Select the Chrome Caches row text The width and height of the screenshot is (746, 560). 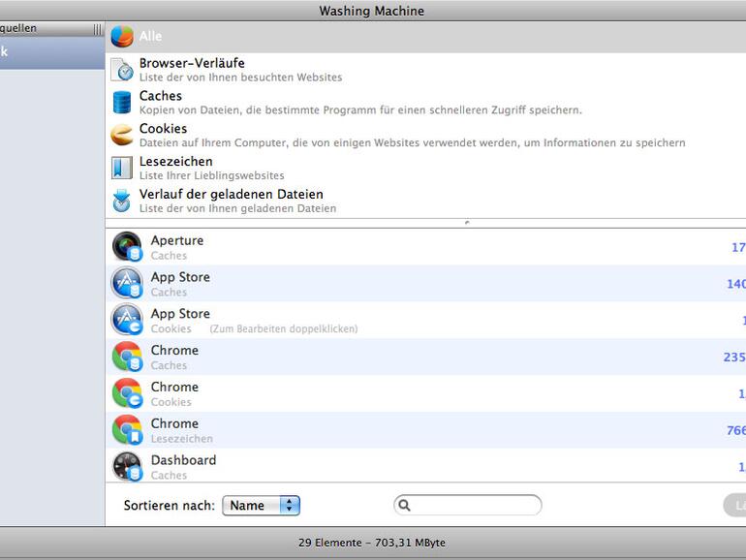pyautogui.click(x=174, y=358)
